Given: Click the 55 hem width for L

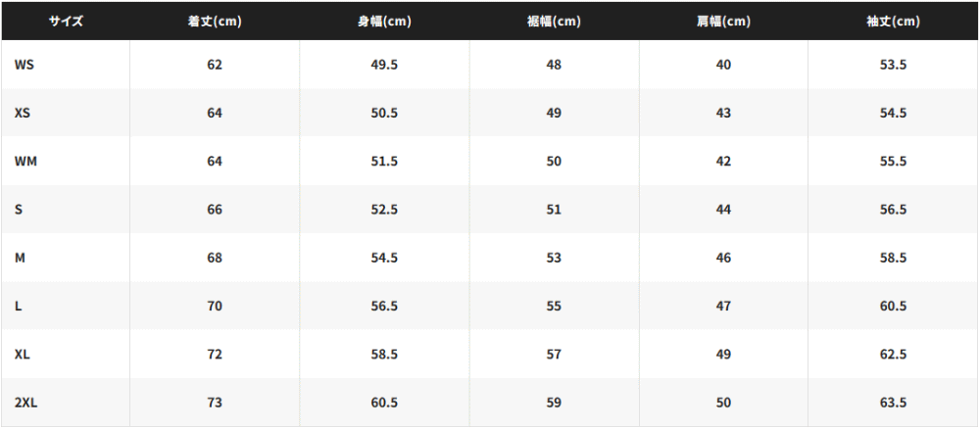Looking at the screenshot, I should 554,306.
